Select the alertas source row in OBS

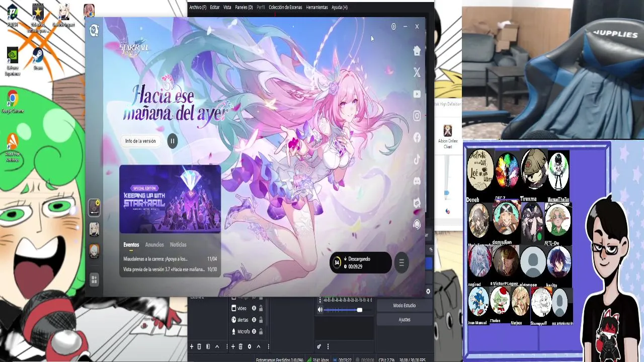[247, 320]
